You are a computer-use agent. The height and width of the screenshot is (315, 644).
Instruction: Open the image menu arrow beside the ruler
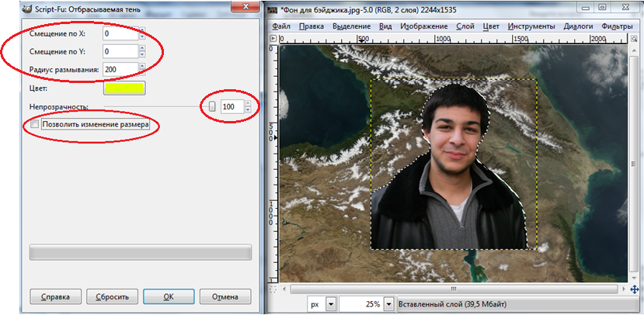click(273, 39)
